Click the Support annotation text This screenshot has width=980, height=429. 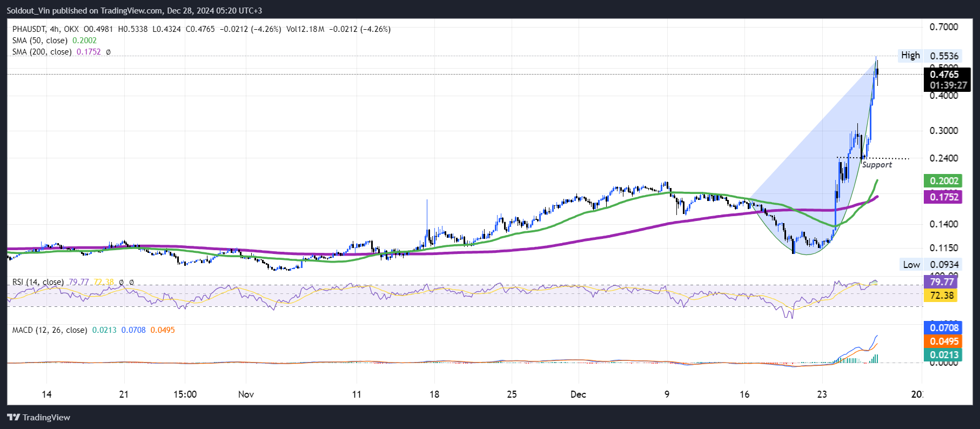coord(877,165)
